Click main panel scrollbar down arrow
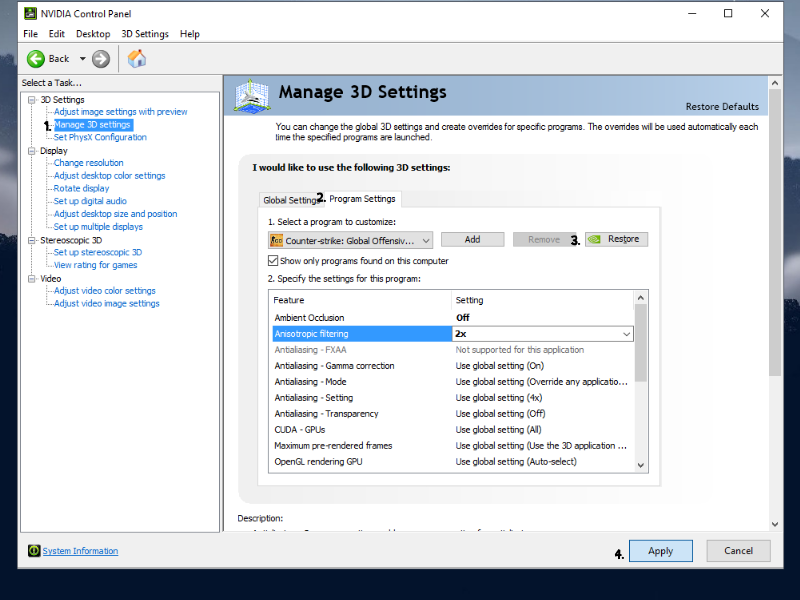Image resolution: width=800 pixels, height=600 pixels. pos(775,524)
